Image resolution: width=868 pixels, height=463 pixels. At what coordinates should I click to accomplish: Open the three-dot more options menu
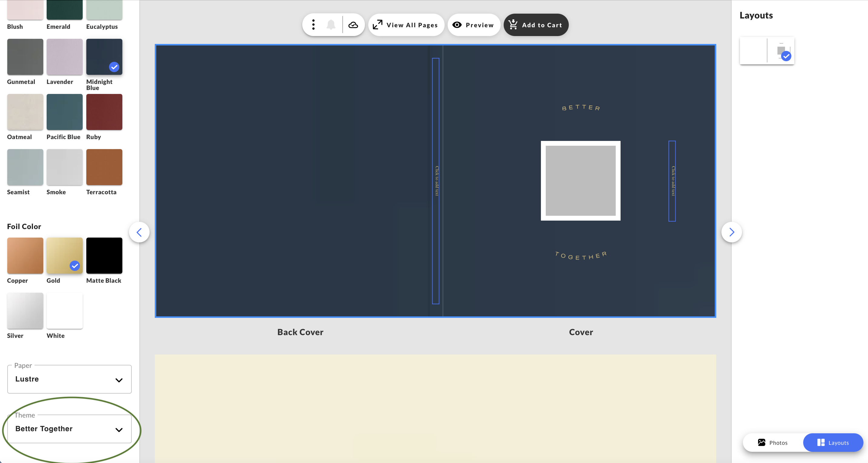pos(313,25)
